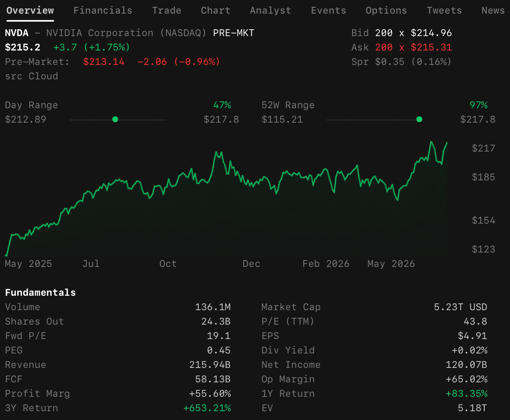The width and height of the screenshot is (510, 420).
Task: Click the Net Income value 120.07B
Action: click(x=467, y=365)
